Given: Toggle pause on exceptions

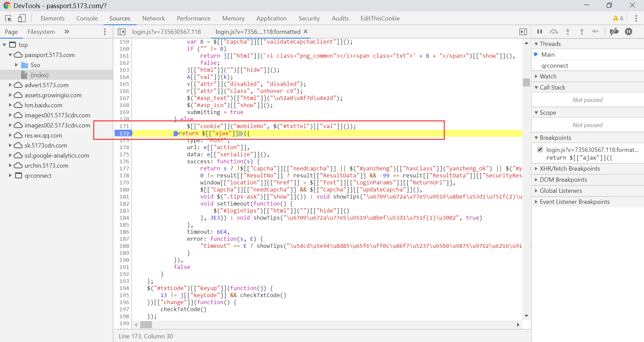Looking at the screenshot, I should (629, 32).
